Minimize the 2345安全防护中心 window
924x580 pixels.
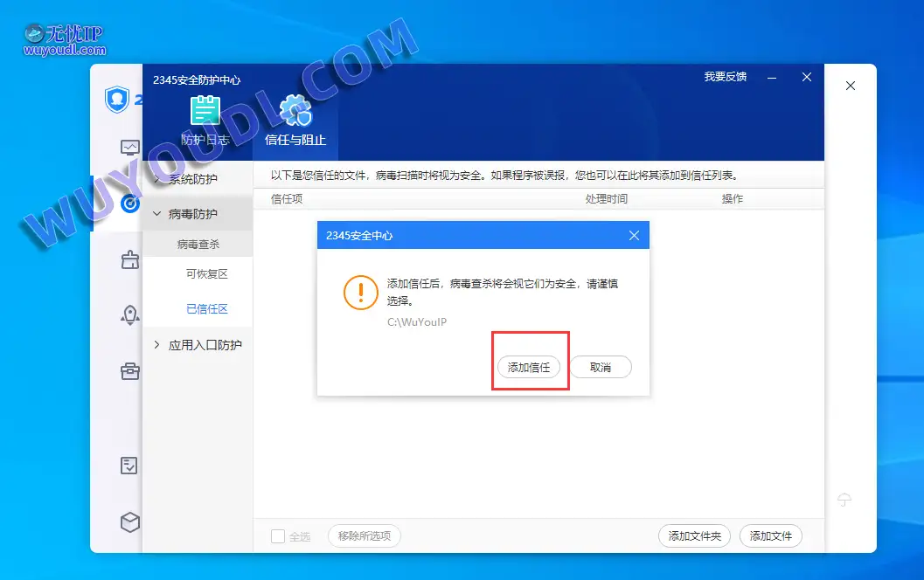(772, 78)
